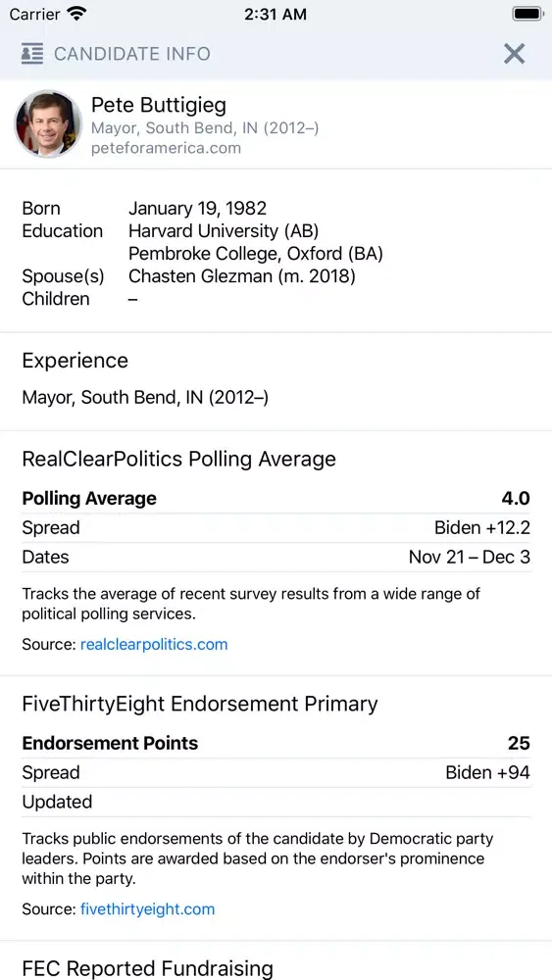This screenshot has width=552, height=980.
Task: Tap the candidate info card icon
Action: 32,54
